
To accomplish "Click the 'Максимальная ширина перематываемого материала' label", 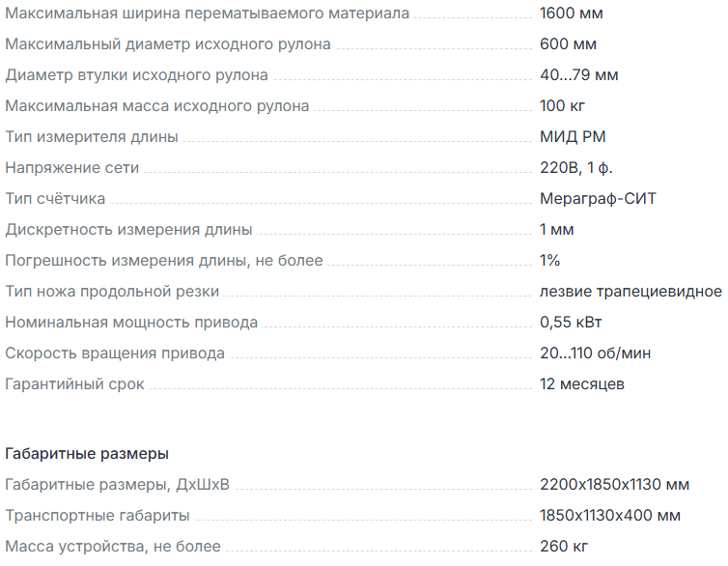I will click(x=207, y=14).
